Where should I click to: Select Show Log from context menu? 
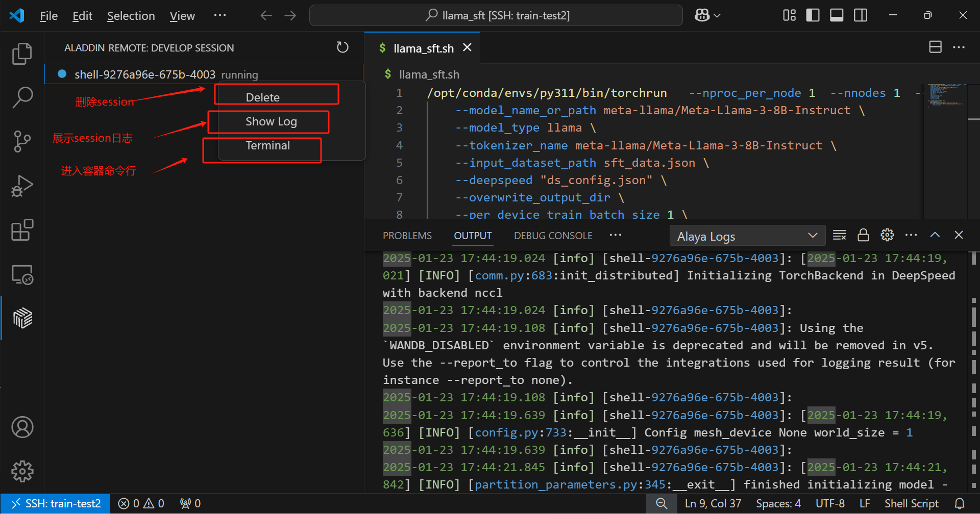[271, 122]
